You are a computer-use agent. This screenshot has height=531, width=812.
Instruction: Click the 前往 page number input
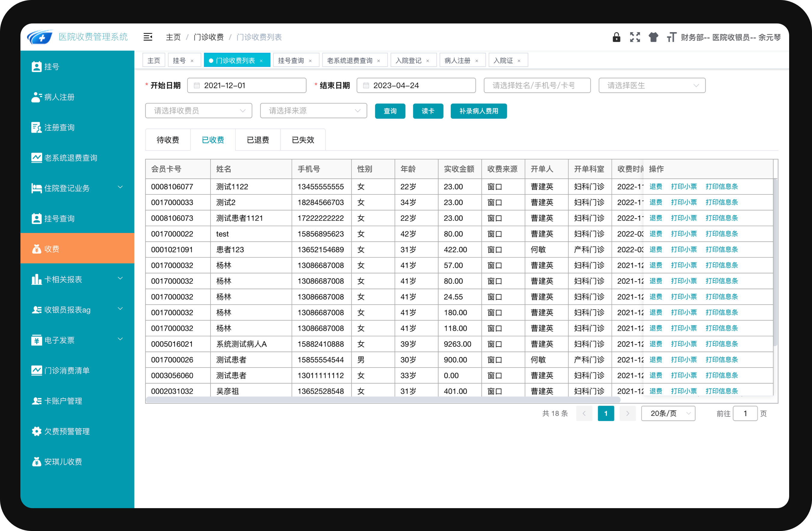[745, 414]
